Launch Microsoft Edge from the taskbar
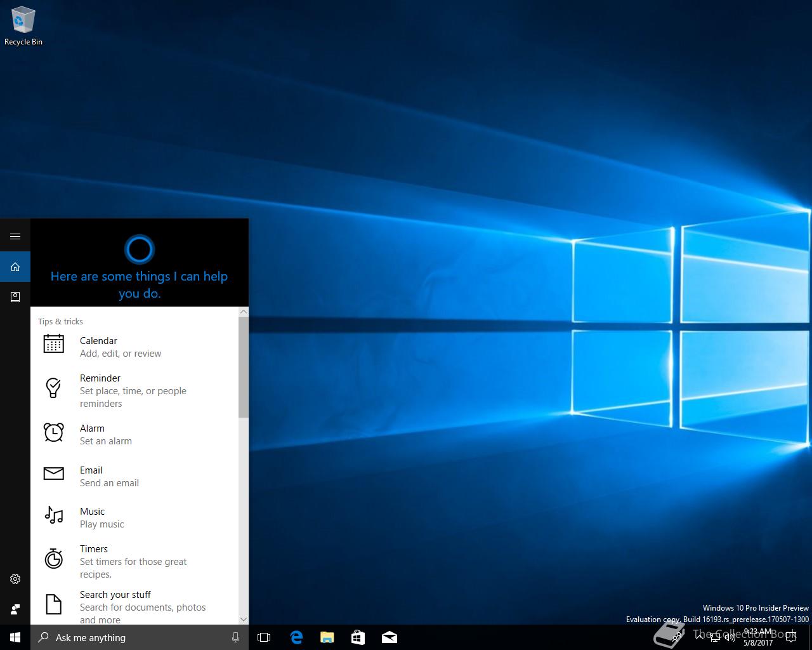The height and width of the screenshot is (650, 812). (296, 637)
